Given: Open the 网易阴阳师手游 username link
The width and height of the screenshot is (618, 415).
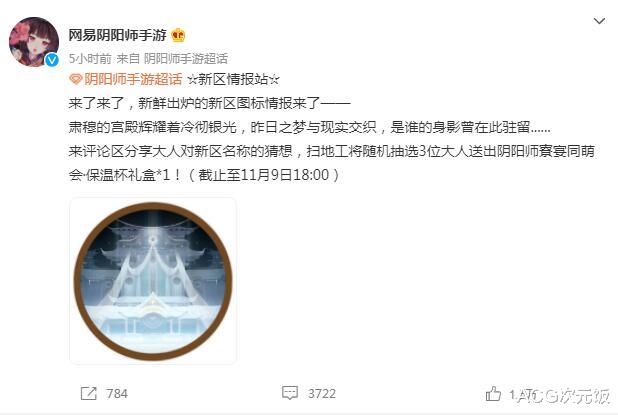Looking at the screenshot, I should click(x=117, y=35).
